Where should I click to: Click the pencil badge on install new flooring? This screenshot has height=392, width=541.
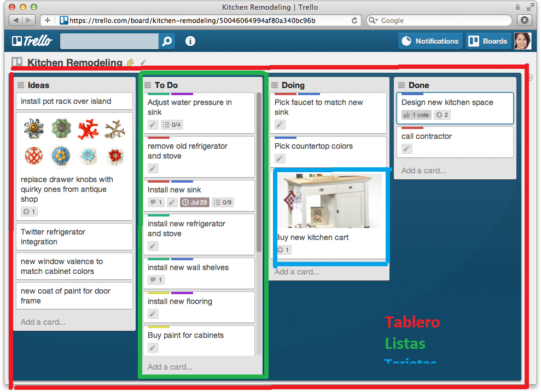pyautogui.click(x=153, y=314)
